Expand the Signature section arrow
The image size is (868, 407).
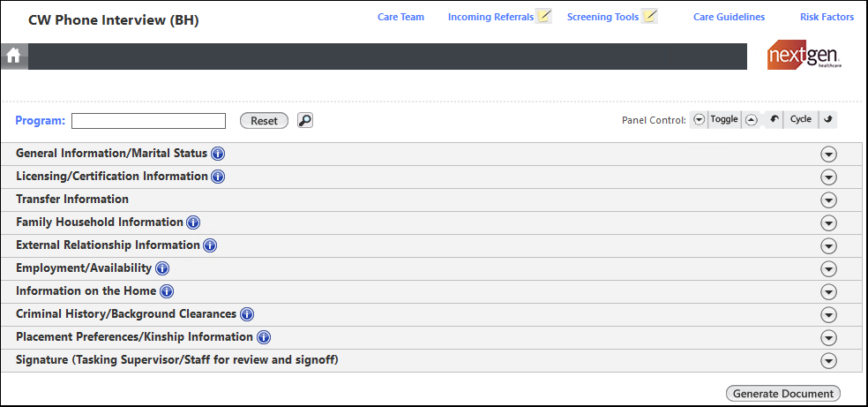pos(827,360)
